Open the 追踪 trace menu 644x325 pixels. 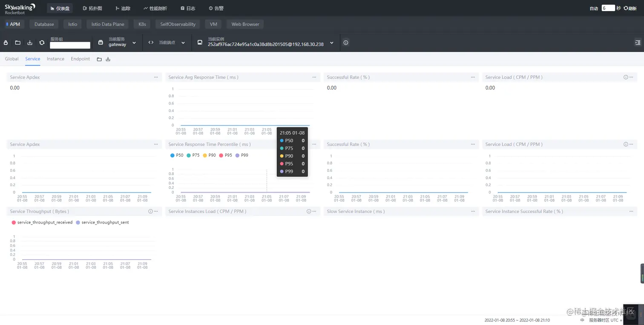coord(123,8)
